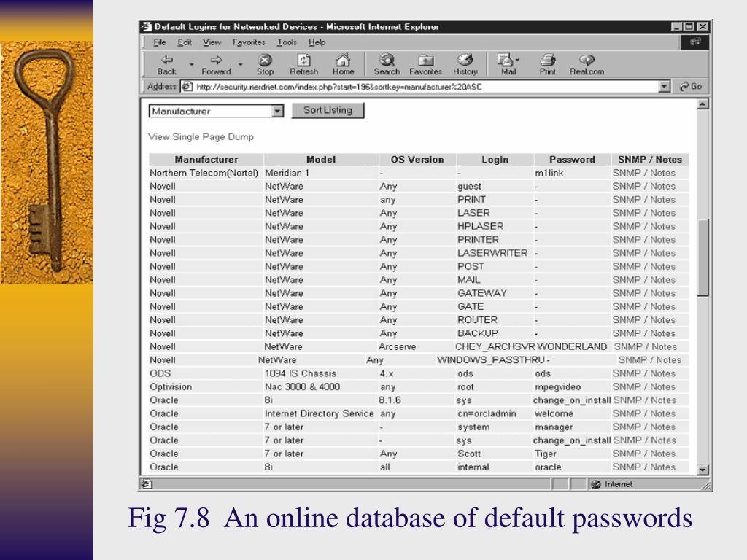Expand the address bar URL dropdown

[x=665, y=87]
